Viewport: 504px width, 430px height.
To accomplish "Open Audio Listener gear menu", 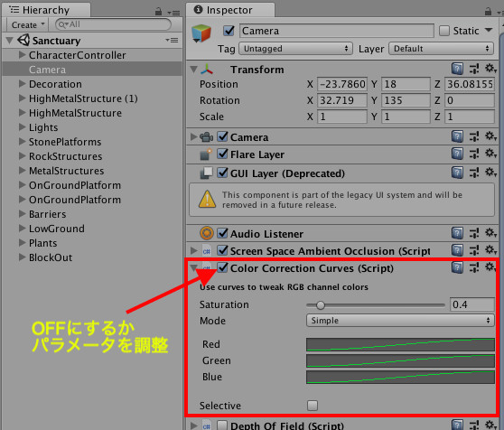I will point(490,233).
